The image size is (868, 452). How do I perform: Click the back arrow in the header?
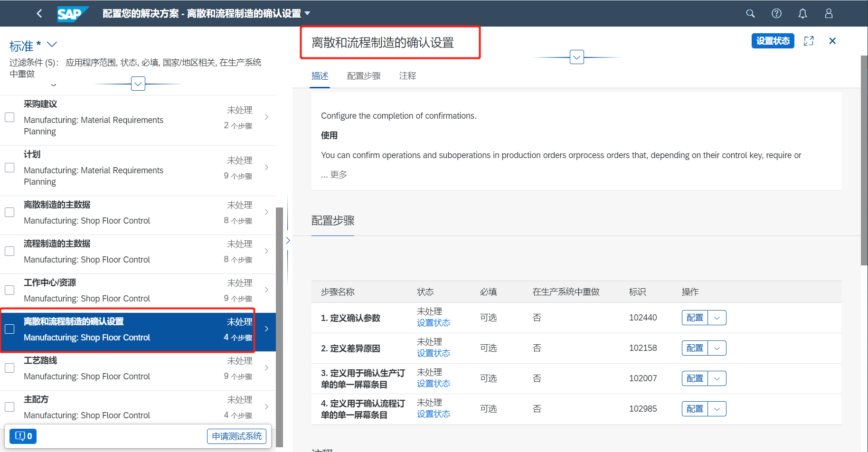click(39, 13)
